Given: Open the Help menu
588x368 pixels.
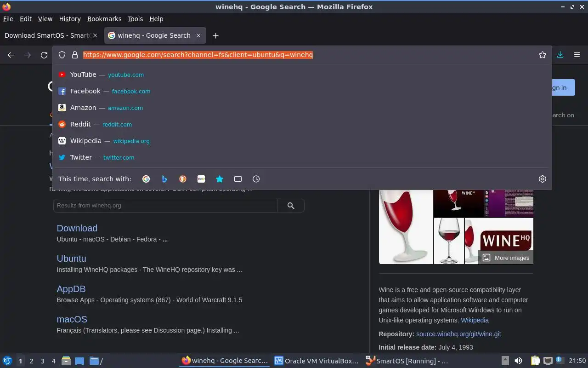Looking at the screenshot, I should 156,19.
